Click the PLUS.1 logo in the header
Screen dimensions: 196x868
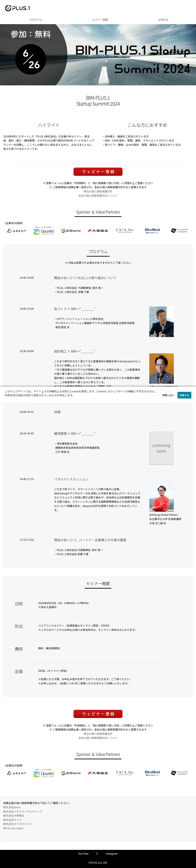click(17, 8)
